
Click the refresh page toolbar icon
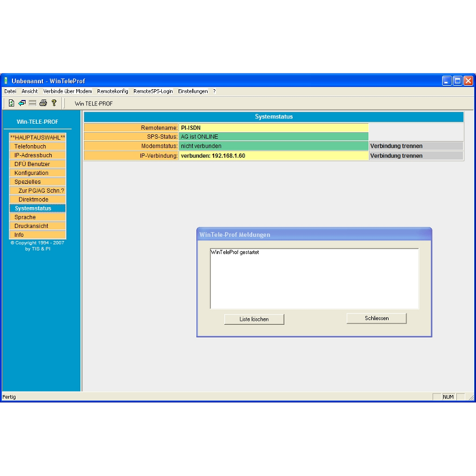pyautogui.click(x=11, y=103)
